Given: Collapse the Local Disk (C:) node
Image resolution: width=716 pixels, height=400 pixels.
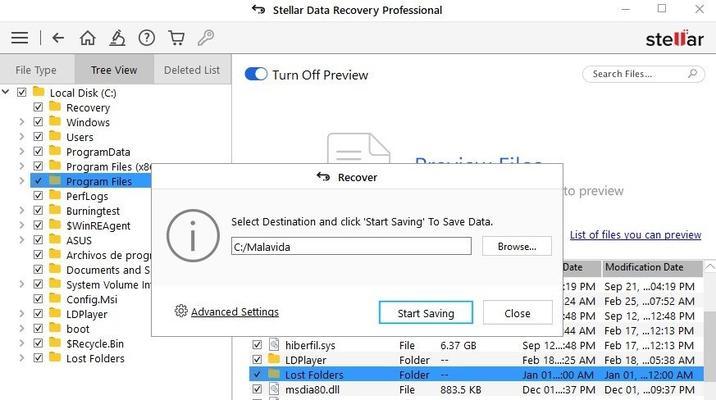Looking at the screenshot, I should click(5, 92).
